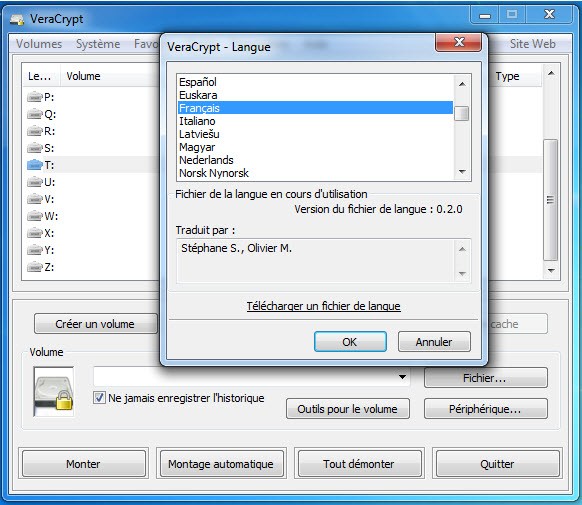Select Español in the language list
This screenshot has height=505, width=582.
click(315, 82)
